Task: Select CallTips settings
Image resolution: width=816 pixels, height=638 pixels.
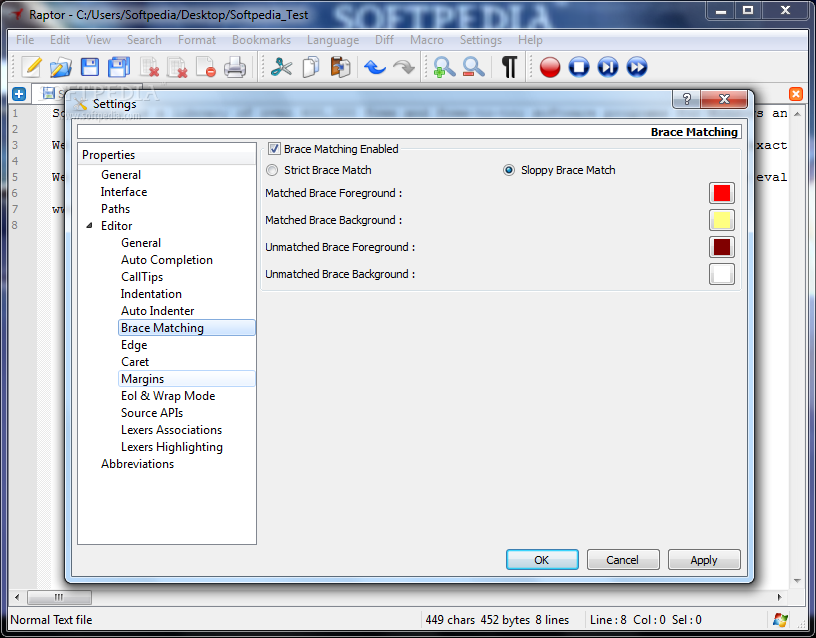Action: click(x=142, y=277)
